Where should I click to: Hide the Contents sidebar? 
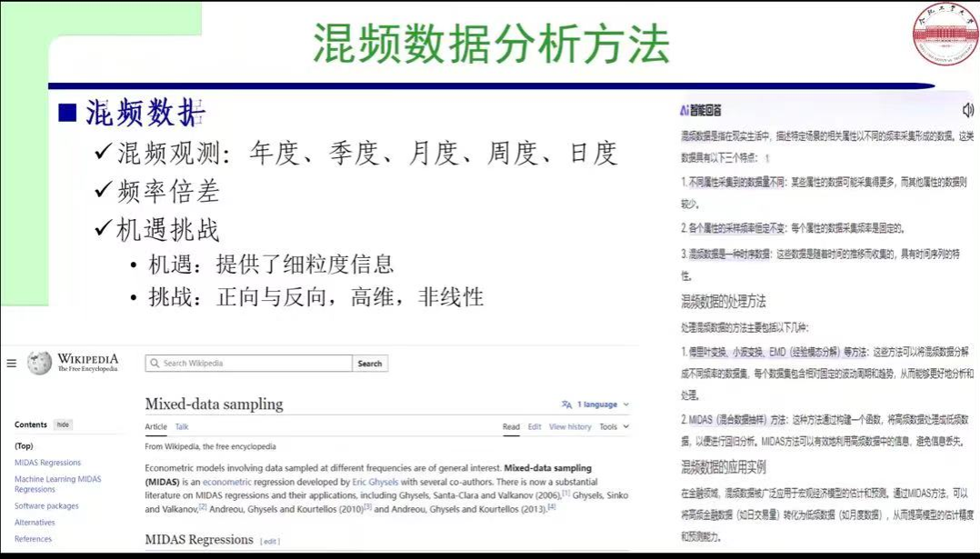[63, 424]
